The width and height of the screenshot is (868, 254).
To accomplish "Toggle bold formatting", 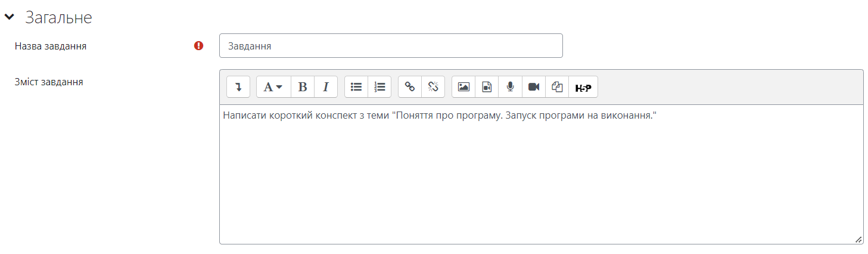I will click(303, 87).
